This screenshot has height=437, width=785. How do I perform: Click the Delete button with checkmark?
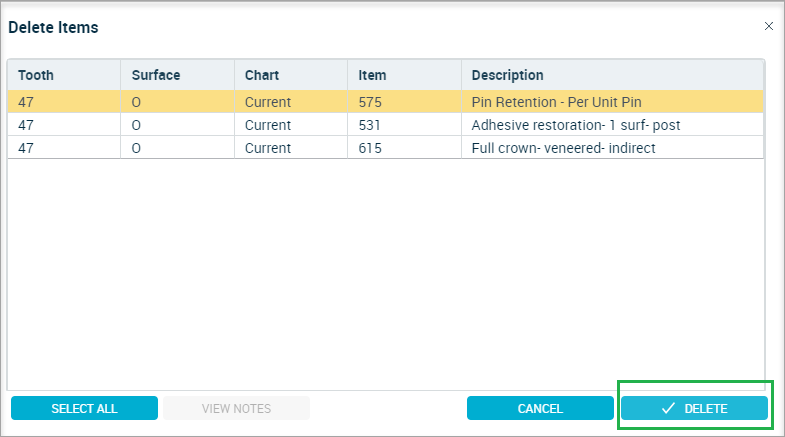point(694,408)
